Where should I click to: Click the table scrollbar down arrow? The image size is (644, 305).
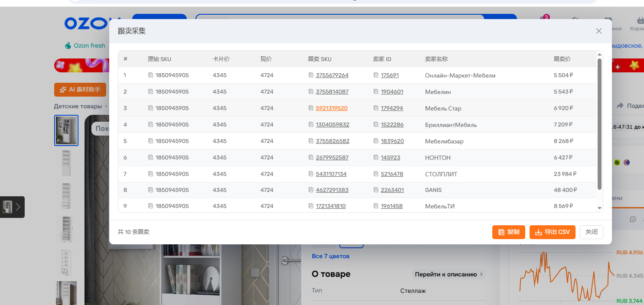(x=600, y=208)
